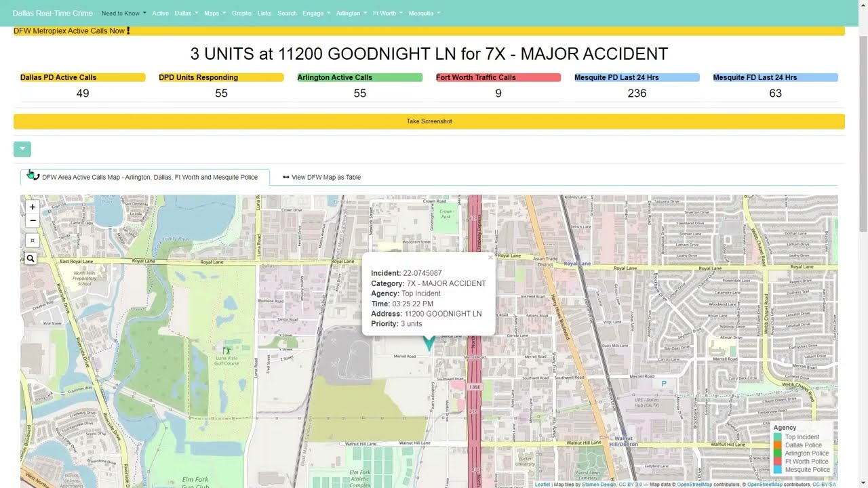Open the Mesquite dropdown
Viewport: 868px width, 488px height.
tap(425, 13)
